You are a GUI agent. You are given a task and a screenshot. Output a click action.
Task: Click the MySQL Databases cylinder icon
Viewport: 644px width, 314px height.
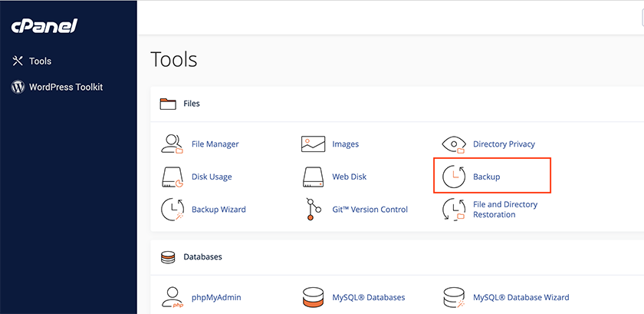pyautogui.click(x=313, y=298)
